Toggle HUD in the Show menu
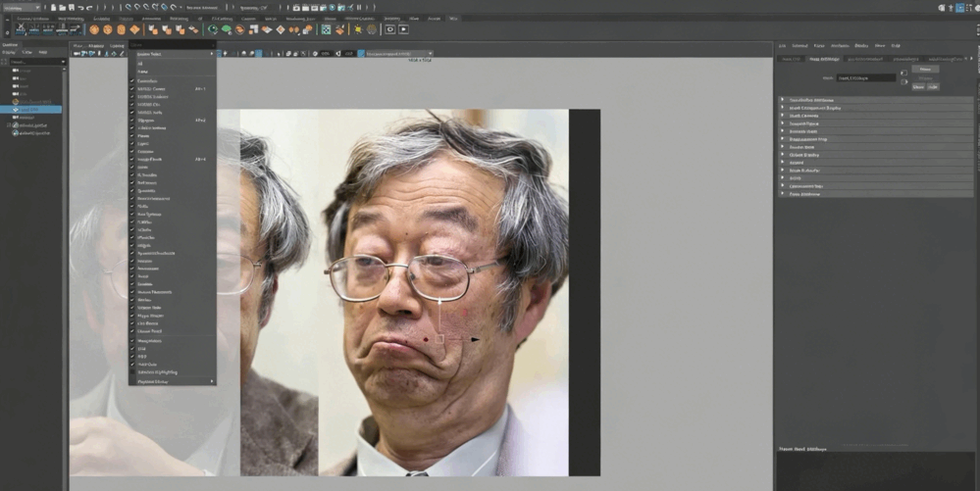 [172, 356]
